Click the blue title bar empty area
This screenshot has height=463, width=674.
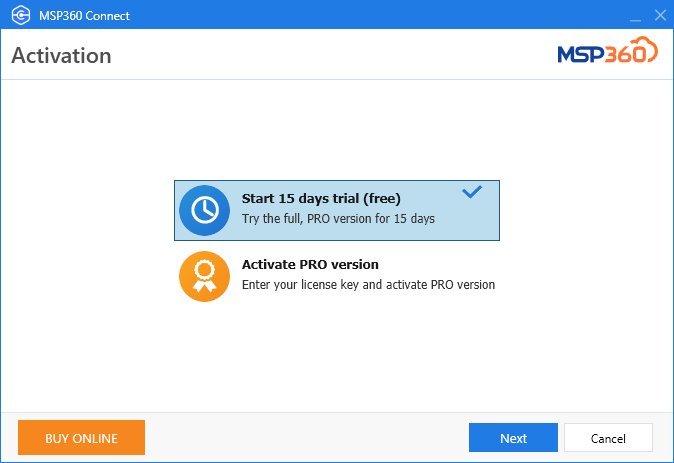tap(365, 15)
